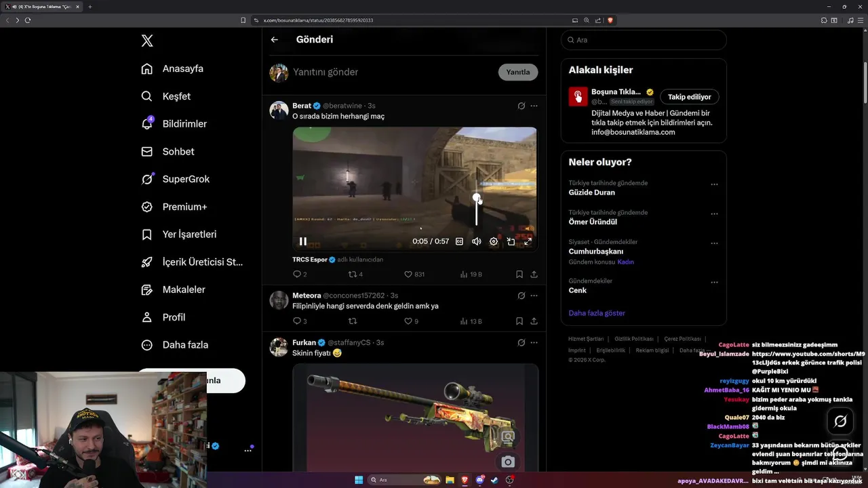Pause the playing video
The image size is (868, 488).
(x=303, y=241)
